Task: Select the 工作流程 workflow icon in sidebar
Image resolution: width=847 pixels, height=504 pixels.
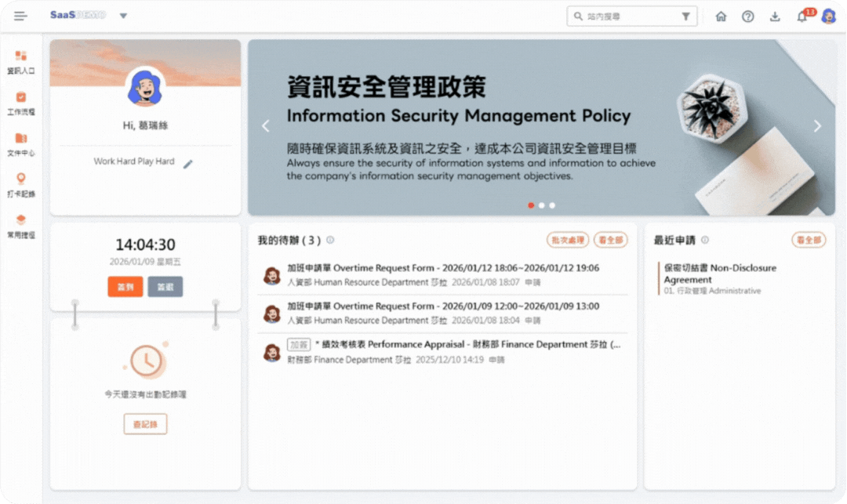Action: (x=20, y=103)
